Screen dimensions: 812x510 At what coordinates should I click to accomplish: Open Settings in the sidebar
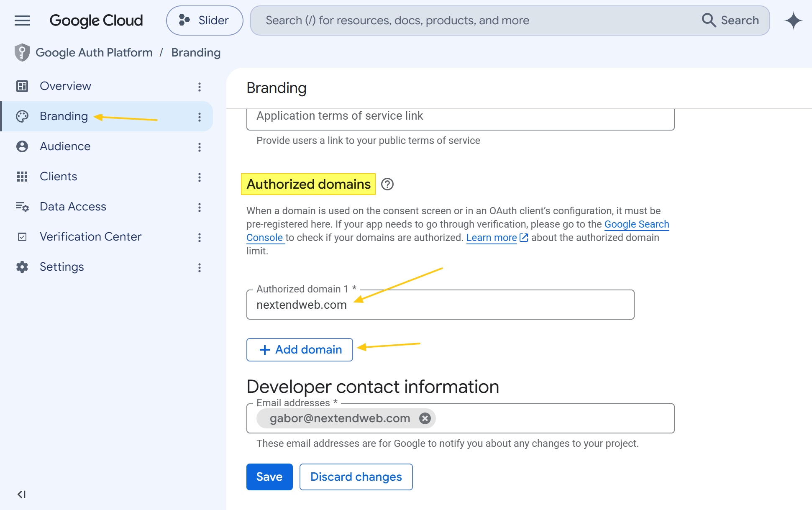107,267
